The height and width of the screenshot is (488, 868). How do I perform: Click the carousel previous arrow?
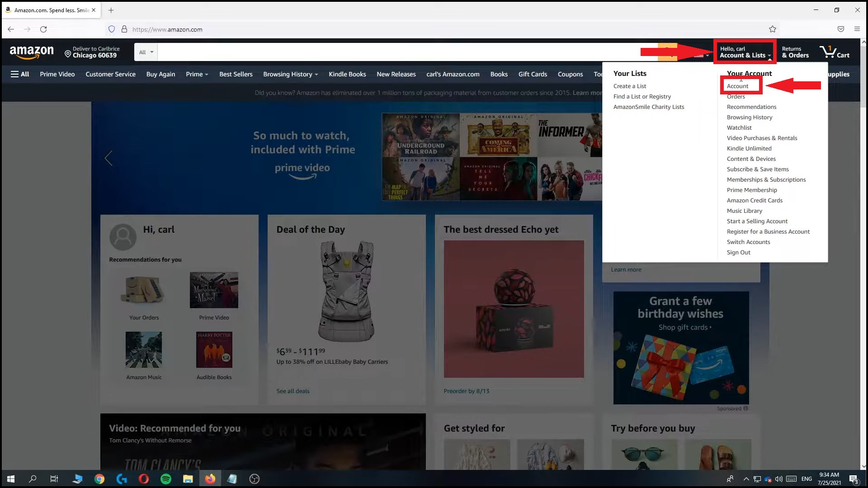(x=108, y=158)
